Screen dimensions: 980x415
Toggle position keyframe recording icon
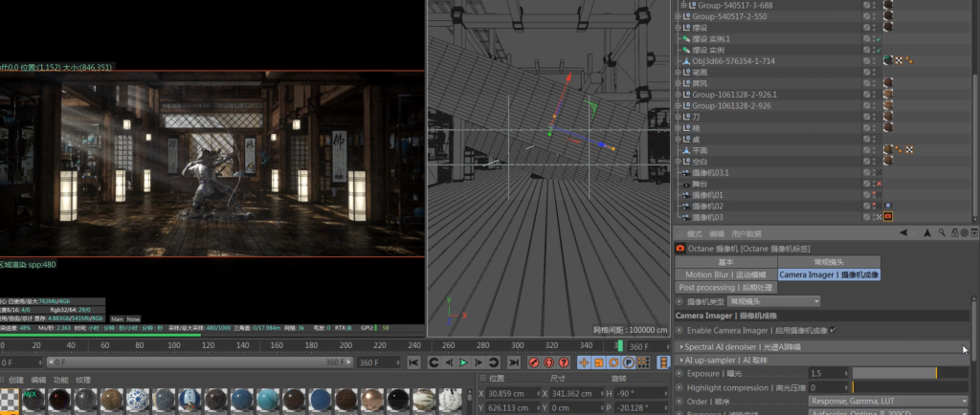pos(584,362)
